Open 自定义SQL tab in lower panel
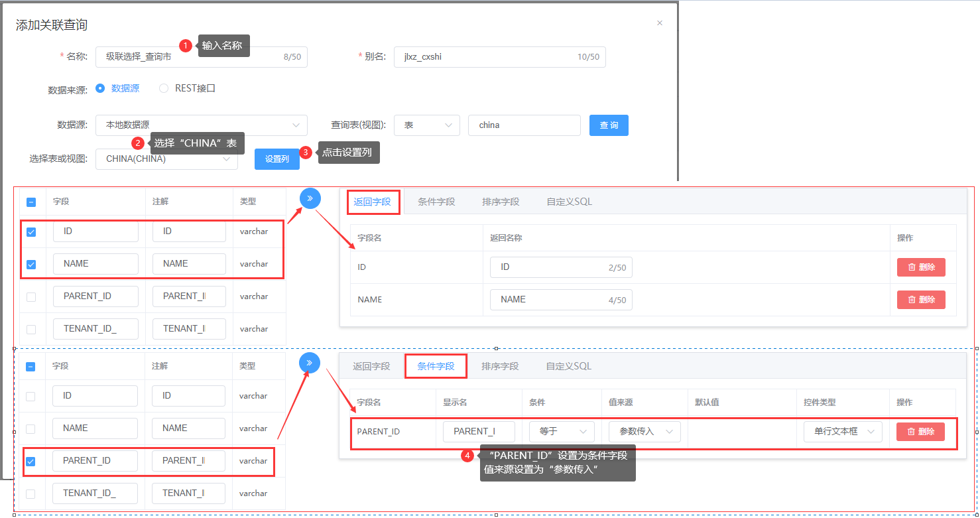This screenshot has width=980, height=518. 568,366
